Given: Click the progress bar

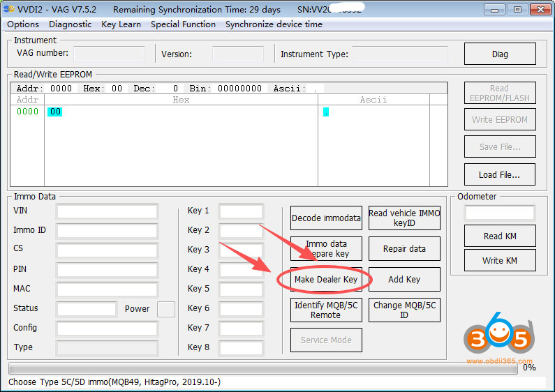Looking at the screenshot, I should tap(263, 368).
